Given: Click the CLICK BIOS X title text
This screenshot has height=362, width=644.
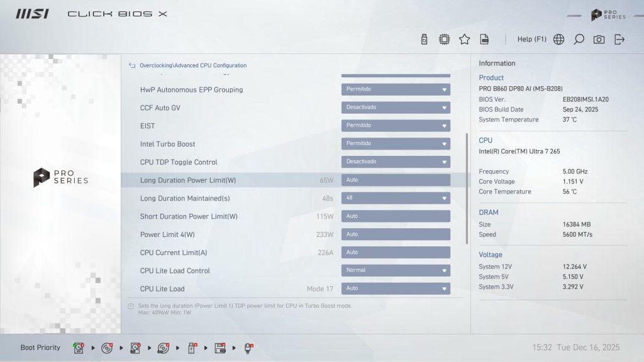Looking at the screenshot, I should (x=117, y=14).
